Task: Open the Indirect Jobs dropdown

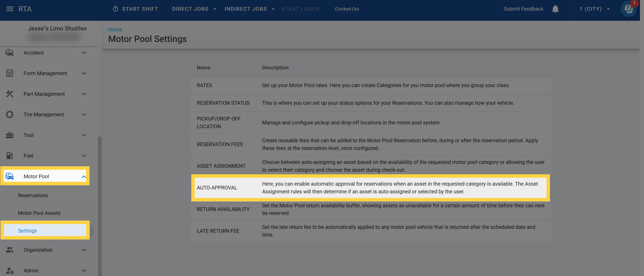Action: point(249,9)
